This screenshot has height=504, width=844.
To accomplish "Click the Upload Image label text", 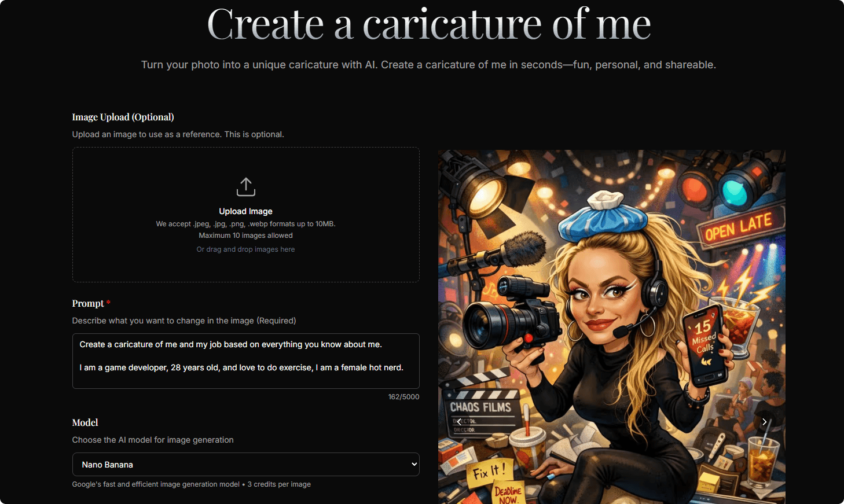I will [x=245, y=211].
